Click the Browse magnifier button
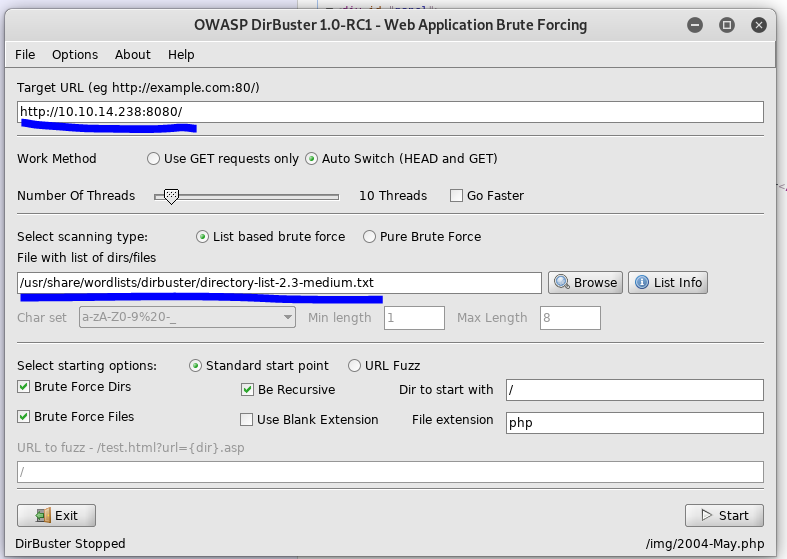 585,283
